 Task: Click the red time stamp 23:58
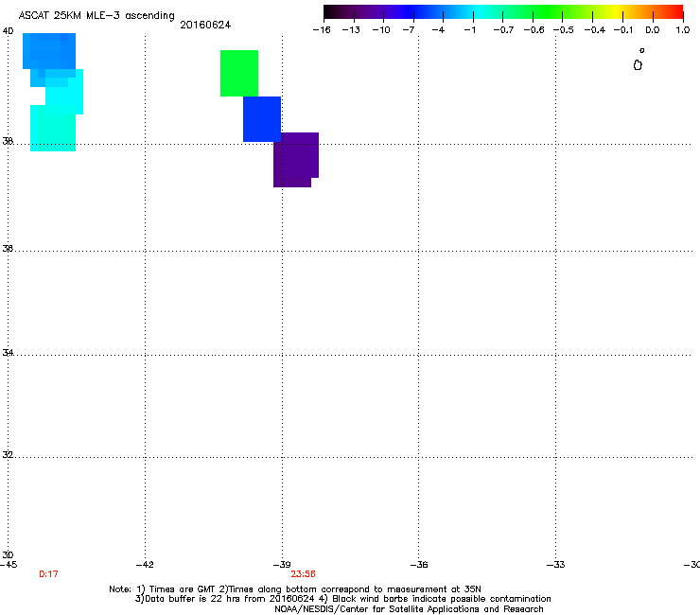(x=303, y=574)
